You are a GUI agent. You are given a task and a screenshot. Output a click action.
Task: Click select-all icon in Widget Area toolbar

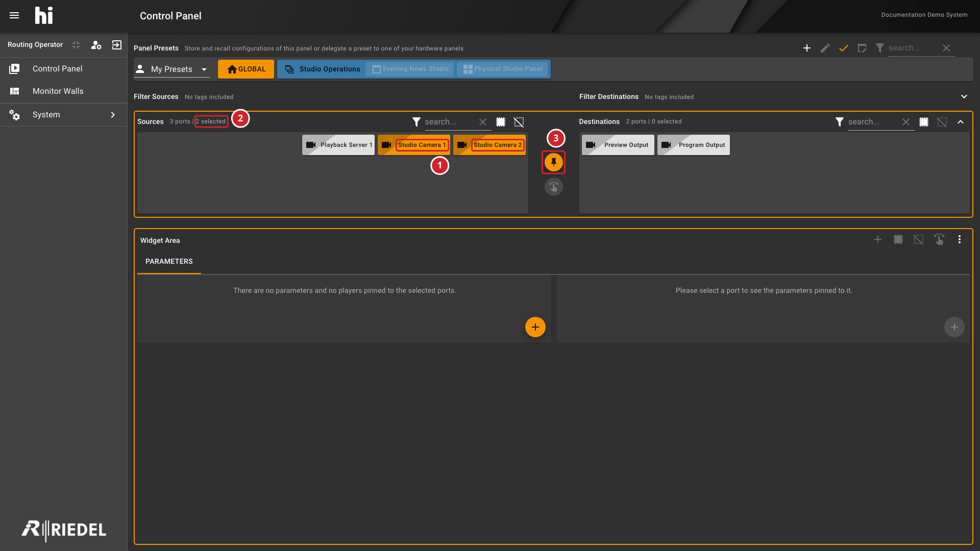tap(898, 239)
